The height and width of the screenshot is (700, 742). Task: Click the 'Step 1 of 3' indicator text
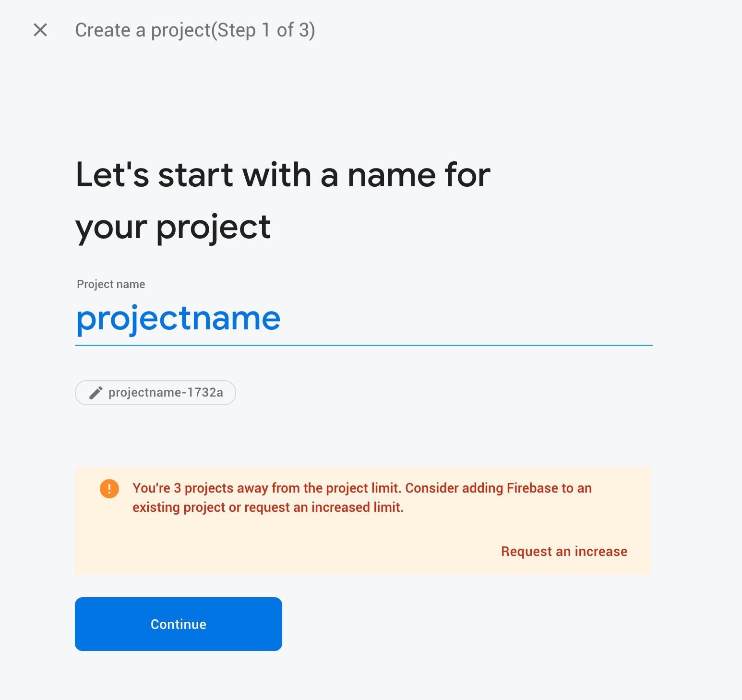coord(265,30)
